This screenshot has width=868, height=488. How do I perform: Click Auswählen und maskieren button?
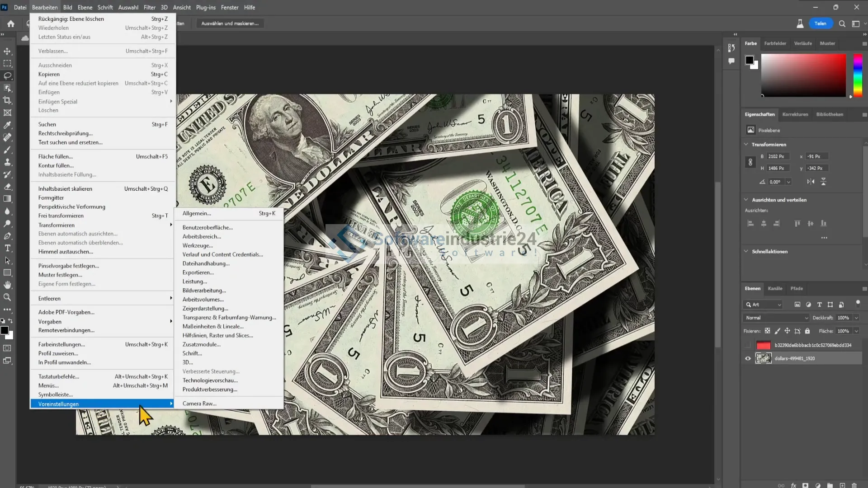[x=230, y=23]
